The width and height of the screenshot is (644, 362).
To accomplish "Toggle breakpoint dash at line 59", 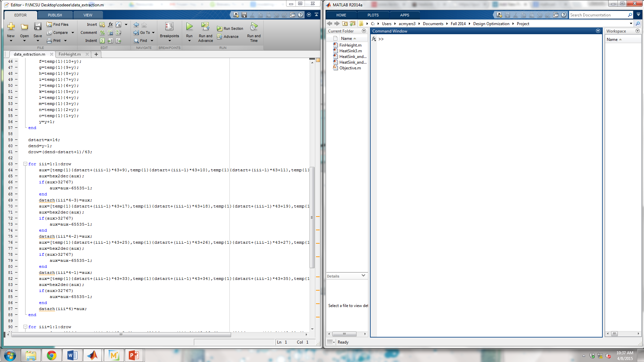I will [x=16, y=140].
